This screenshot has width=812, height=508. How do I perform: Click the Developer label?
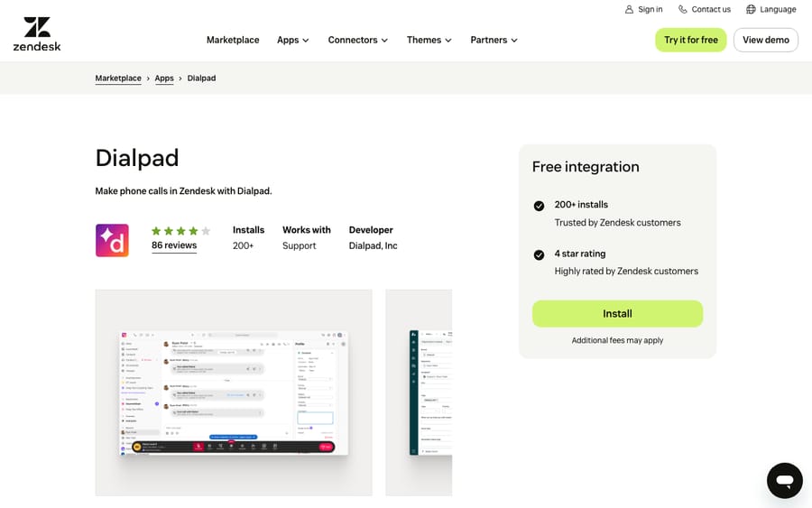click(x=371, y=230)
